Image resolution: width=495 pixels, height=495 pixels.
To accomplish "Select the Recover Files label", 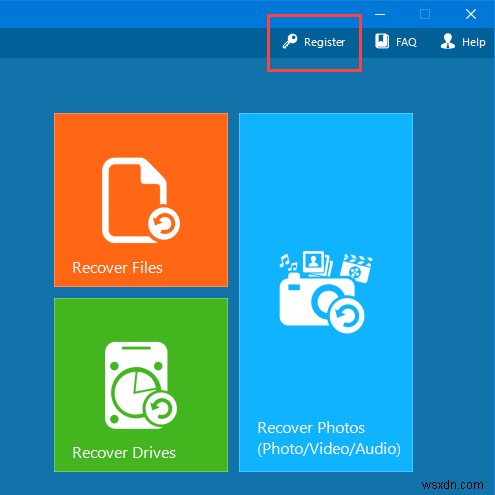I will click(117, 268).
